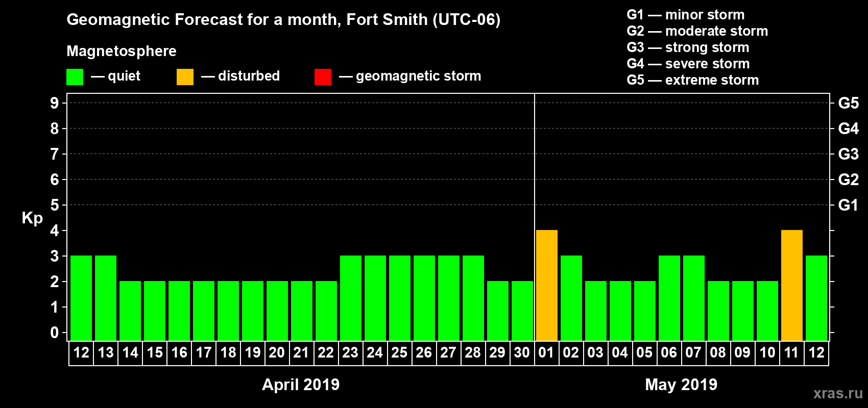Image resolution: width=868 pixels, height=408 pixels.
Task: Click the '— quiet' legend label
Action: click(x=116, y=76)
